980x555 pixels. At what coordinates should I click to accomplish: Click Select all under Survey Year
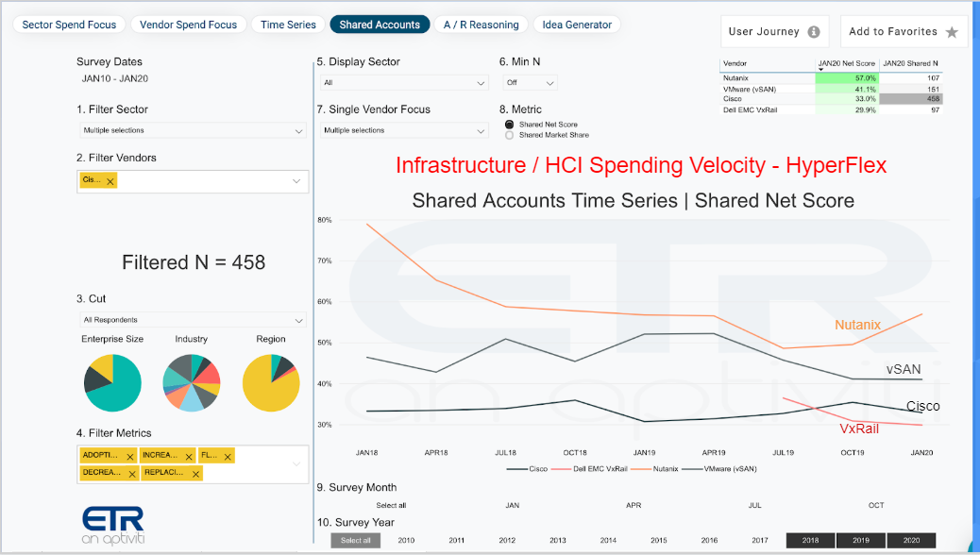pos(356,540)
